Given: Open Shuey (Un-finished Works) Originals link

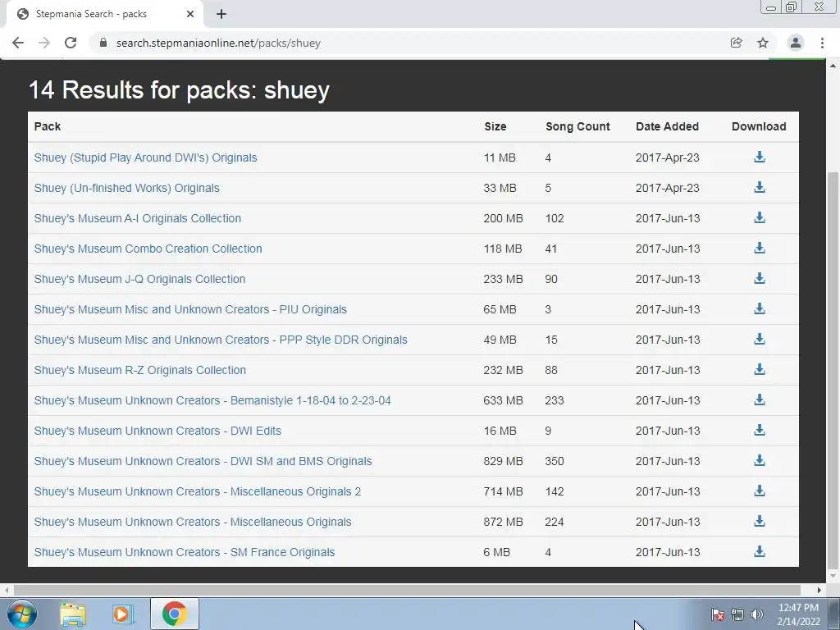Looking at the screenshot, I should pyautogui.click(x=126, y=188).
